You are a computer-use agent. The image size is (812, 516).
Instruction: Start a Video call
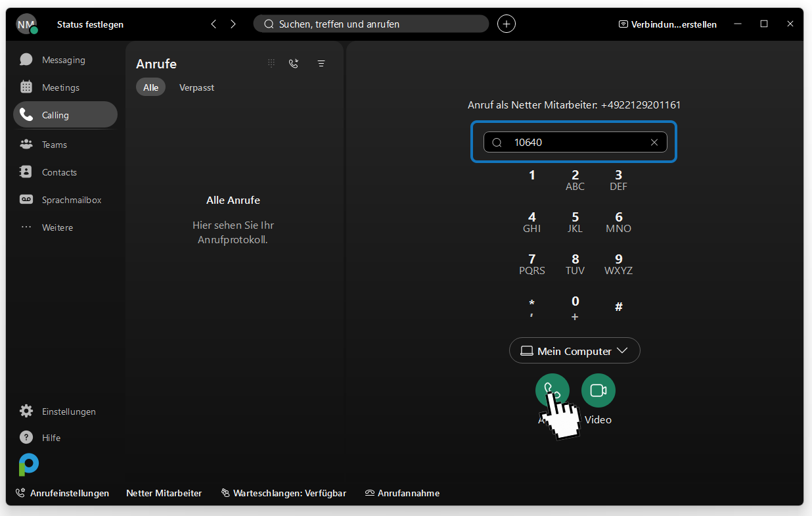[598, 390]
